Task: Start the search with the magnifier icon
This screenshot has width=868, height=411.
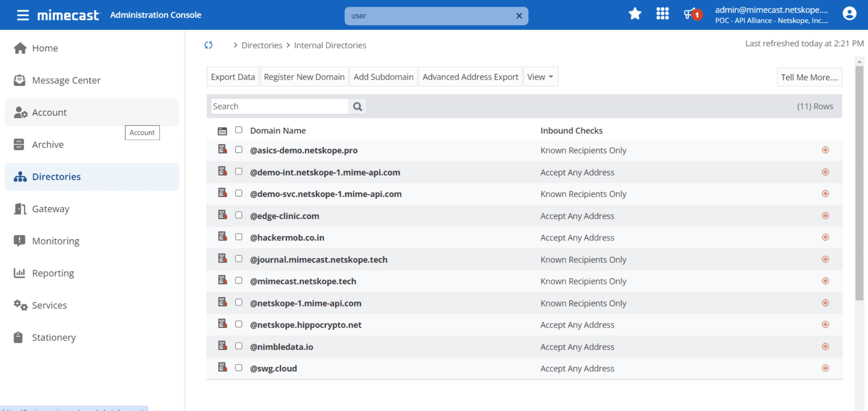Action: 357,106
